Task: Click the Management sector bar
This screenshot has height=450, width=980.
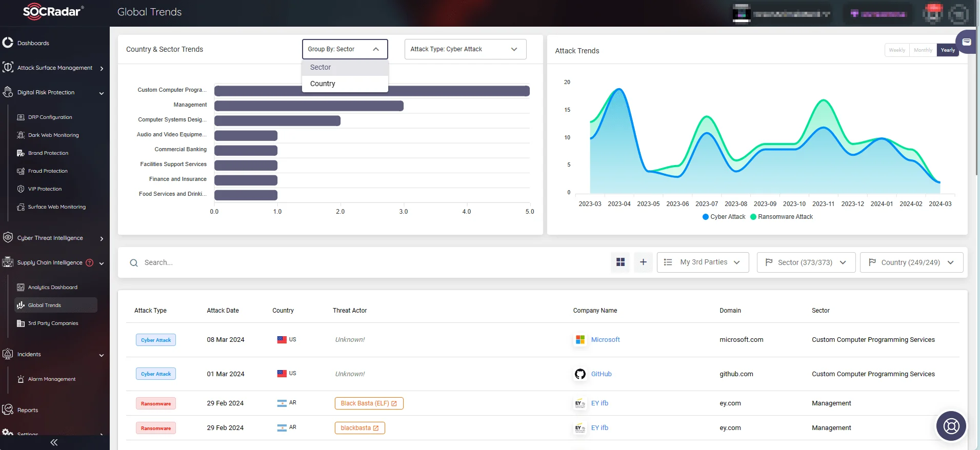Action: (x=309, y=106)
